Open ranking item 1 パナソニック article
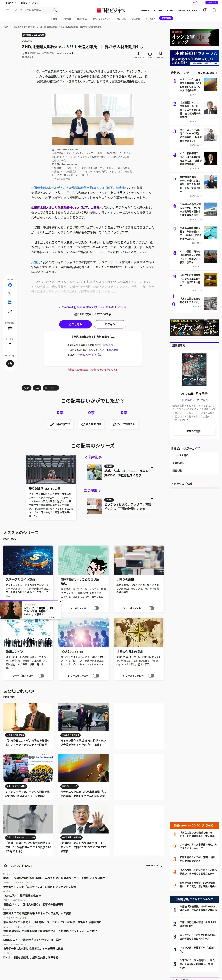This screenshot has width=222, height=980. (x=194, y=87)
